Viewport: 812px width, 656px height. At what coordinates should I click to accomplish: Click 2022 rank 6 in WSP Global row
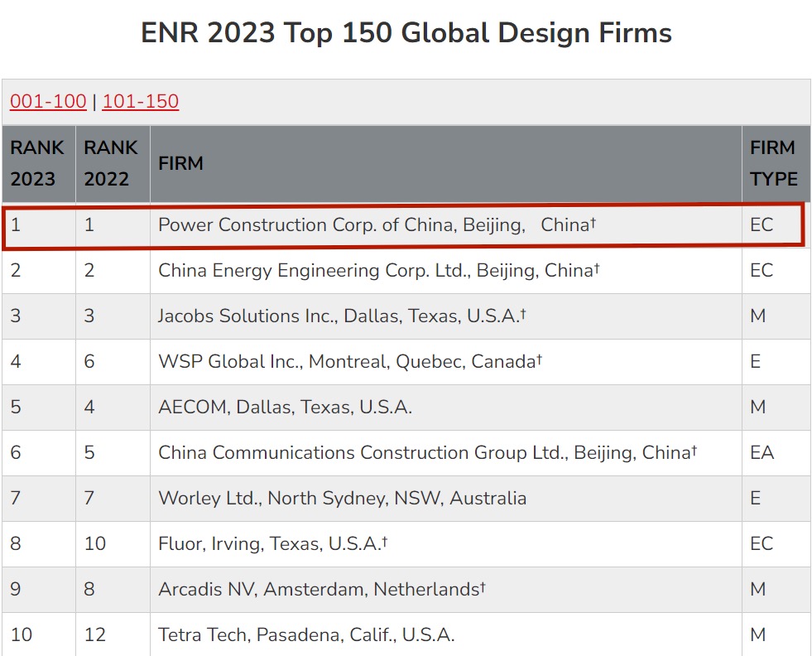(89, 361)
